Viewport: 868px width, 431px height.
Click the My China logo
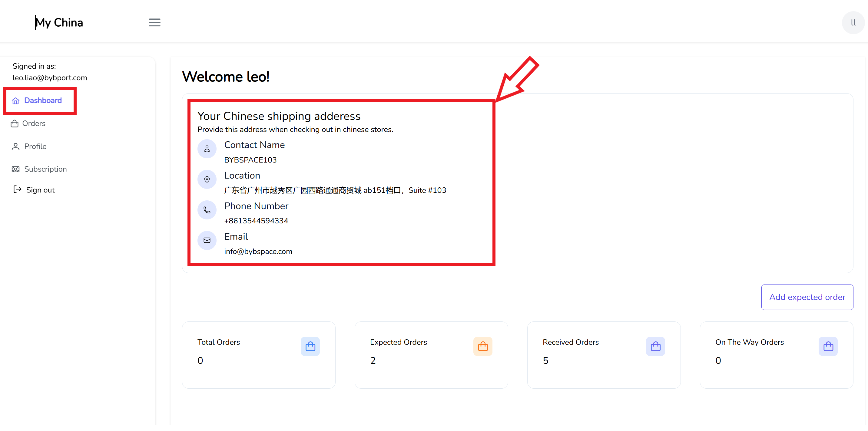coord(59,23)
